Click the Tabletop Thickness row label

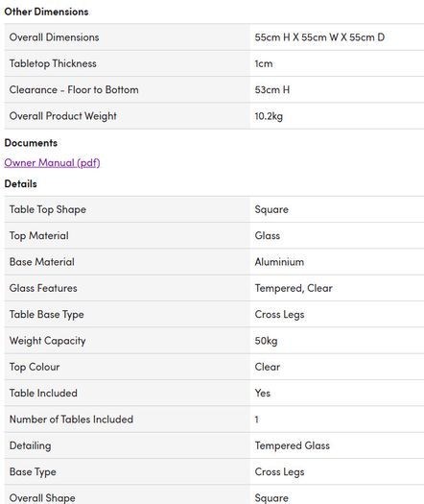pos(53,63)
